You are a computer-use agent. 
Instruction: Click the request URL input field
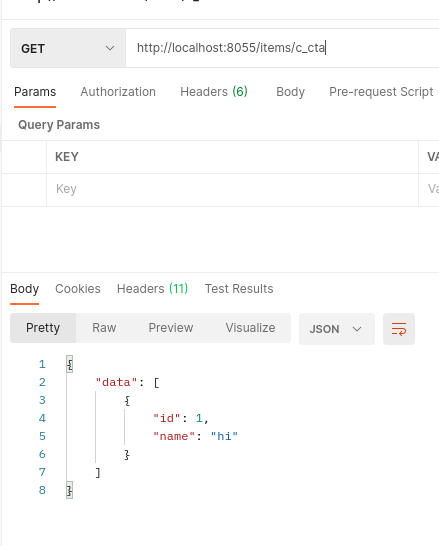(x=282, y=48)
